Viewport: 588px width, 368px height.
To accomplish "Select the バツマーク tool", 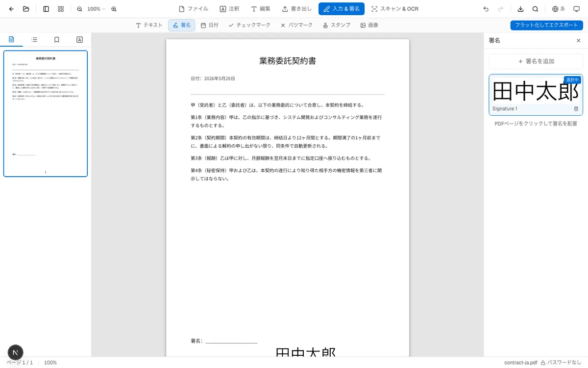I will (296, 25).
